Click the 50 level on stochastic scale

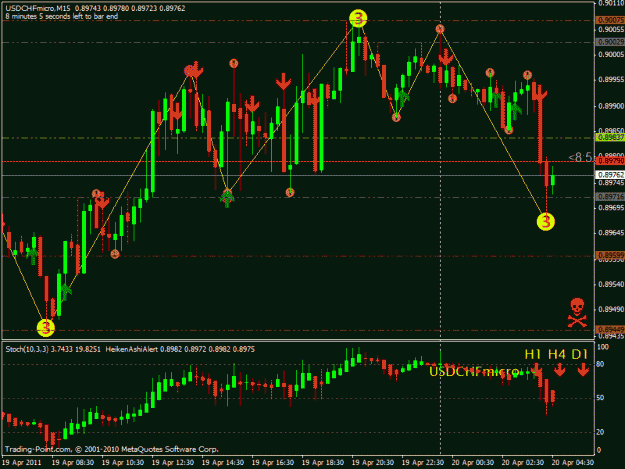pos(602,398)
